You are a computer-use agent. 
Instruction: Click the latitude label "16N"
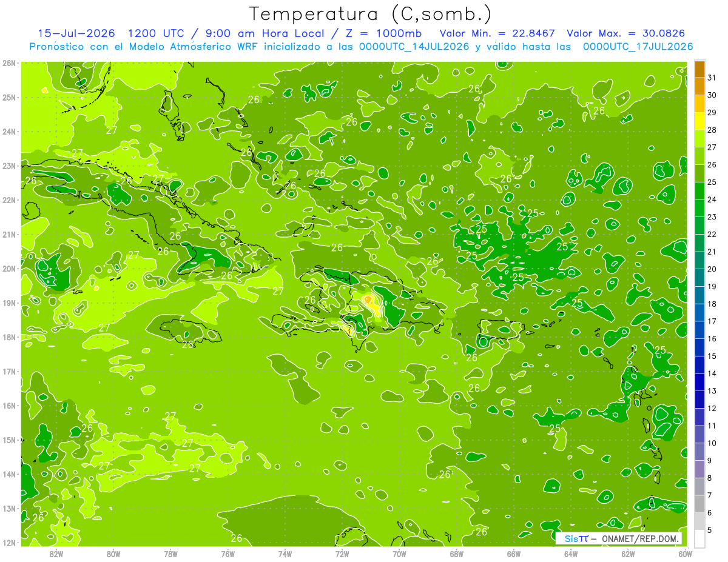click(9, 406)
